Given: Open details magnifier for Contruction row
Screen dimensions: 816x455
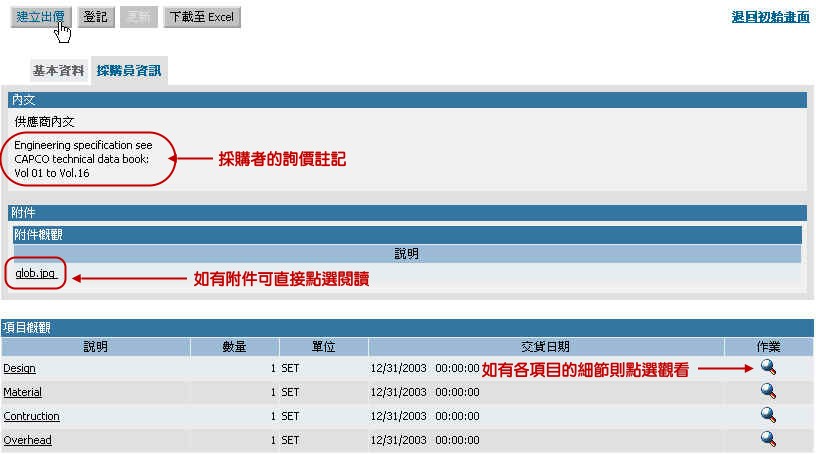Looking at the screenshot, I should pos(768,415).
